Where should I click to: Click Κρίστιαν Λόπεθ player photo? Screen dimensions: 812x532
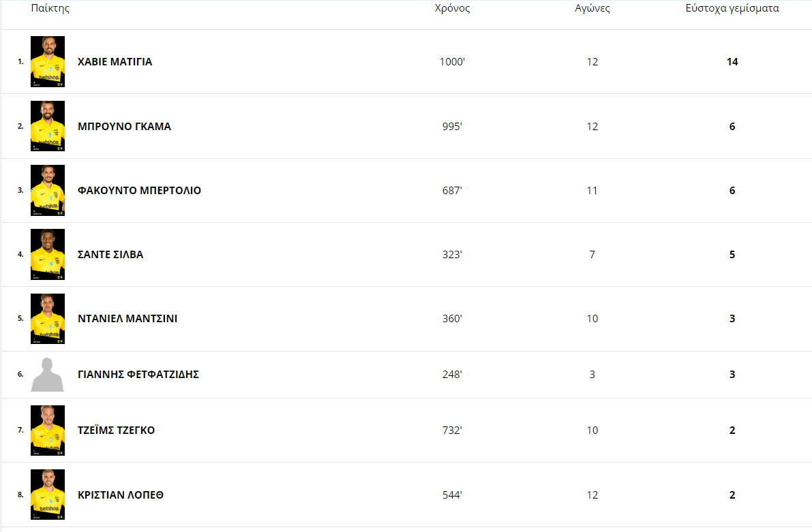click(48, 495)
